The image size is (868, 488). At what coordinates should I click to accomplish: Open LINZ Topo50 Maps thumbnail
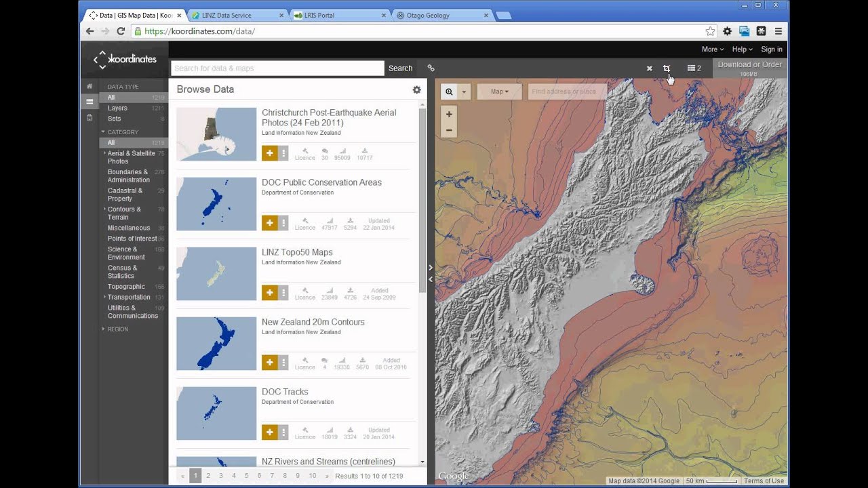point(216,274)
